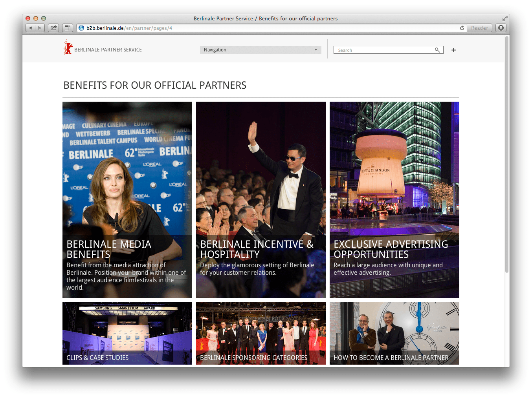Open the Clips & Case Studies tile

click(127, 333)
